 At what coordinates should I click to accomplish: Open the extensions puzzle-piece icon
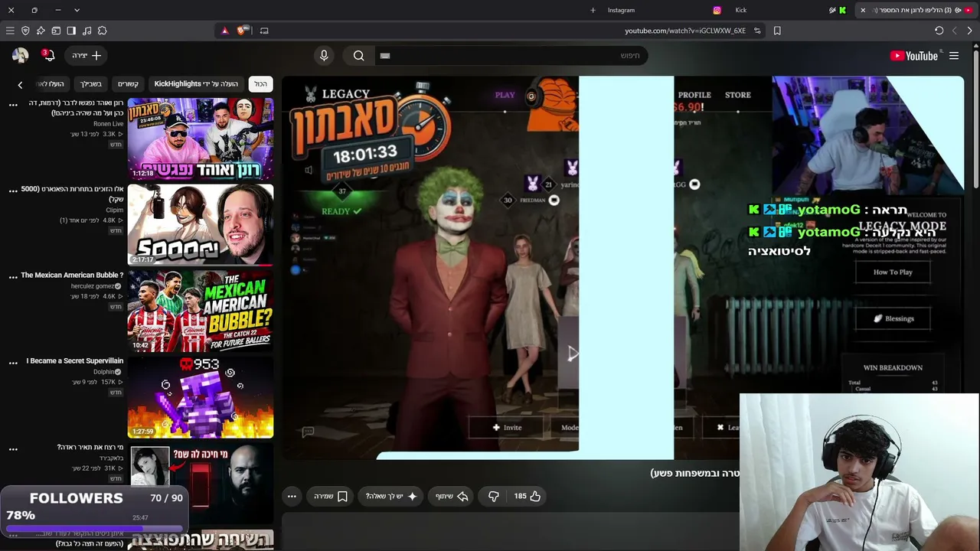point(102,31)
